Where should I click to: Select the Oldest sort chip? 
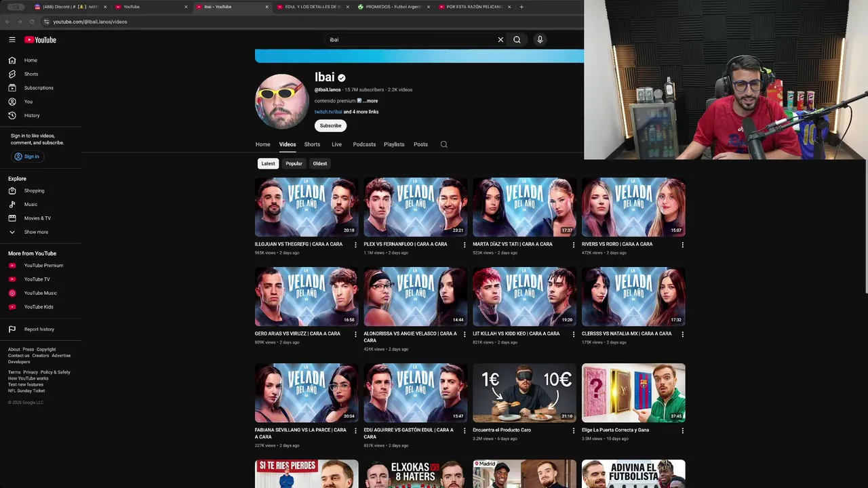pyautogui.click(x=320, y=163)
